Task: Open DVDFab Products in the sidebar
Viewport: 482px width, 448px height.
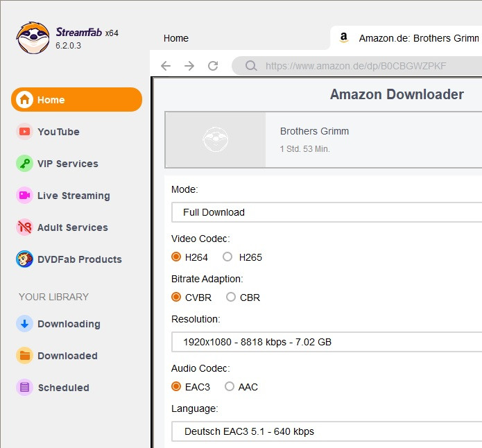Action: pyautogui.click(x=80, y=259)
